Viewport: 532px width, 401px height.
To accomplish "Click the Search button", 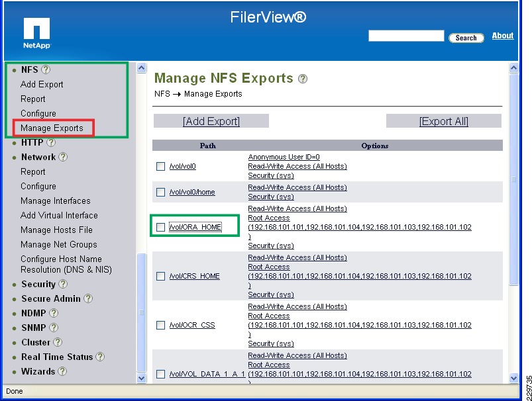I will 466,38.
